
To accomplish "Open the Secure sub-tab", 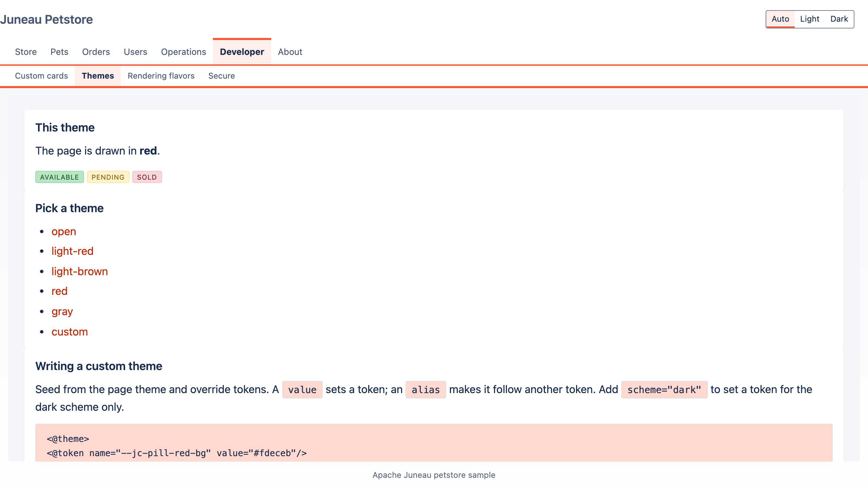I will point(221,76).
